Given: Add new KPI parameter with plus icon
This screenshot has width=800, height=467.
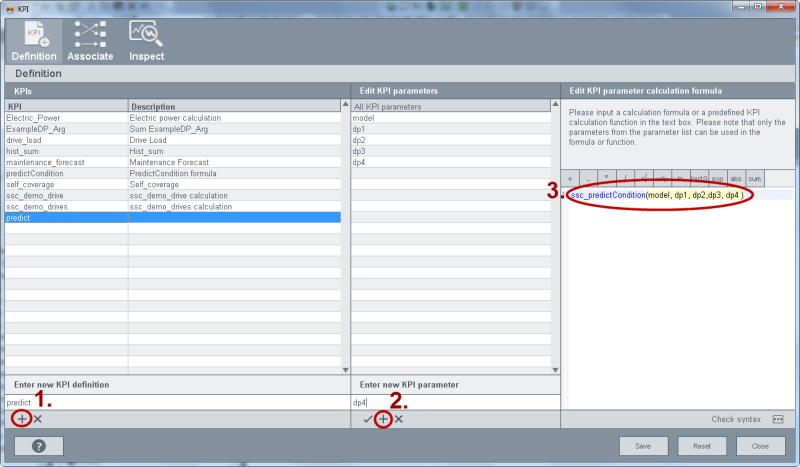Looking at the screenshot, I should point(383,419).
